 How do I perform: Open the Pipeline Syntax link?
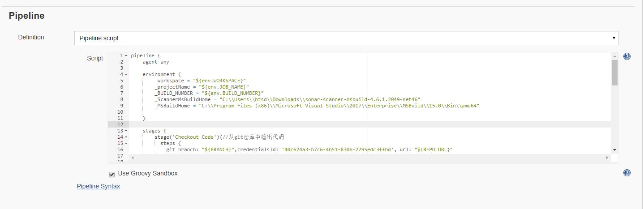[x=99, y=186]
